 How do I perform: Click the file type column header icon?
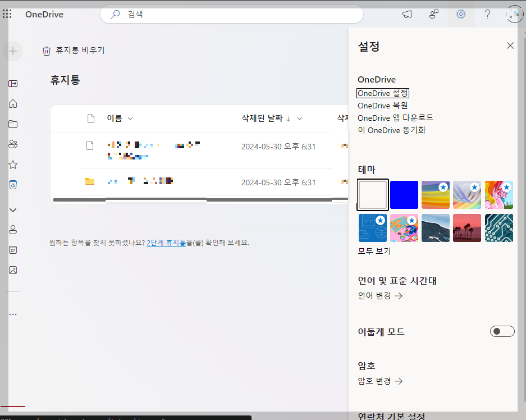click(91, 118)
